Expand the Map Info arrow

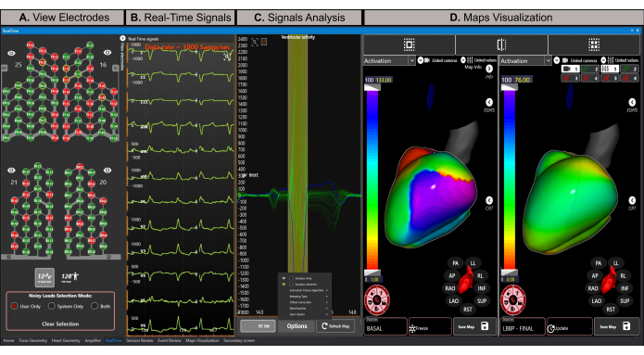[489, 69]
